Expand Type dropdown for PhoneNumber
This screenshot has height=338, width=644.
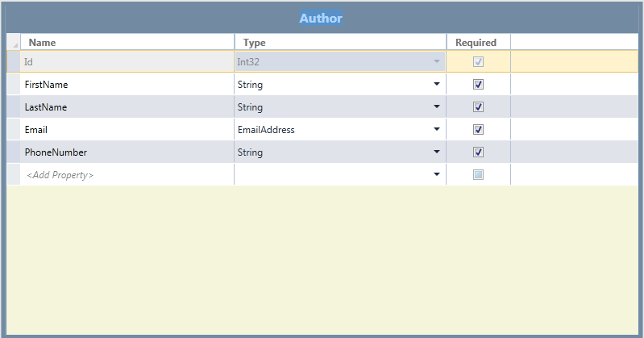pos(437,152)
